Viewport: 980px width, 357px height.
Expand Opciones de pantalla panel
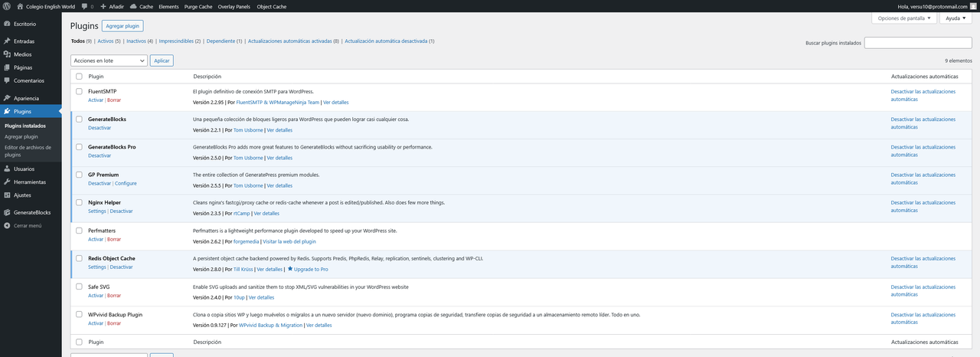[x=904, y=18]
